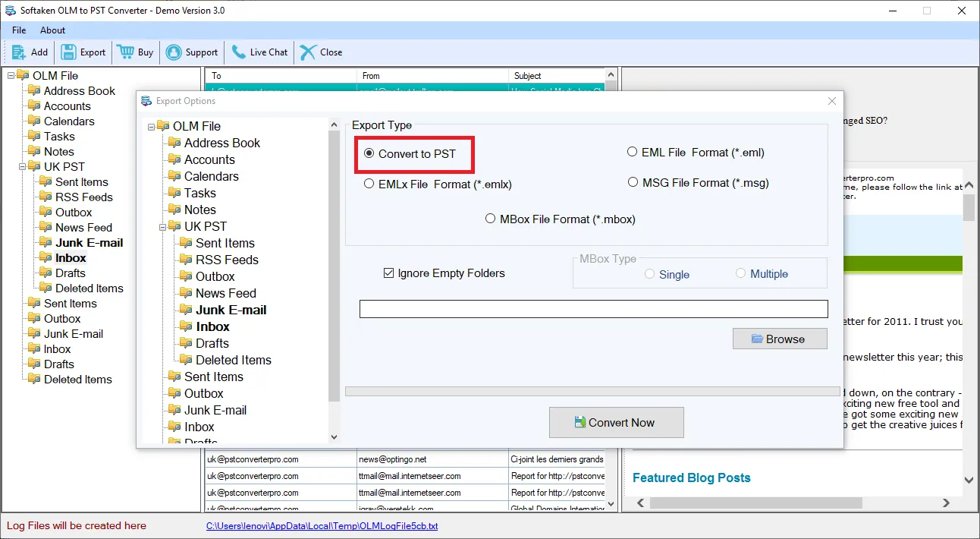Select the Single MBox type radio
The height and width of the screenshot is (539, 980).
tap(649, 274)
